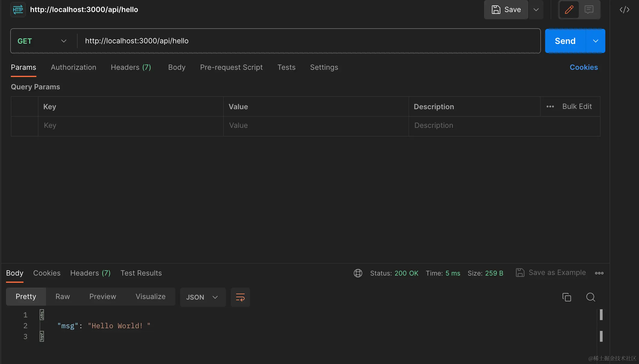This screenshot has width=639, height=364.
Task: Switch response view to Raw
Action: (63, 297)
